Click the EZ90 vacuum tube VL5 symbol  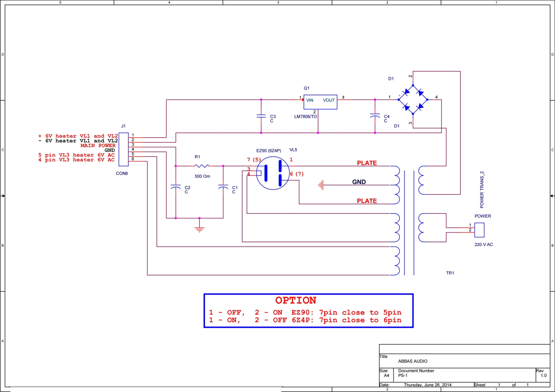pyautogui.click(x=273, y=173)
